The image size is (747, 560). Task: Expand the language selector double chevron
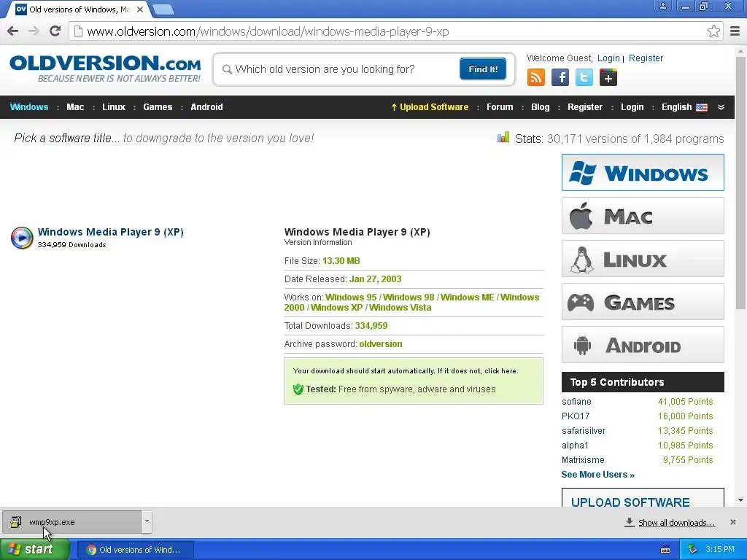[721, 107]
